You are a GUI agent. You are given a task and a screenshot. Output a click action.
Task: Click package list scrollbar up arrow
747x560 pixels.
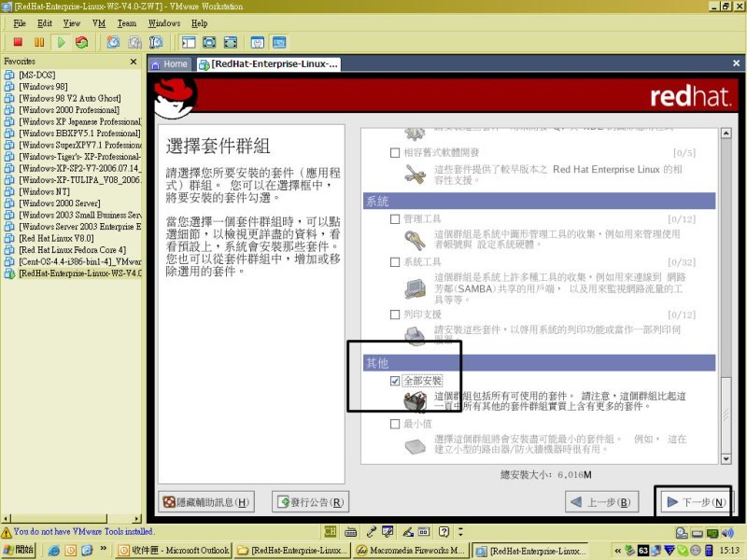(726, 133)
